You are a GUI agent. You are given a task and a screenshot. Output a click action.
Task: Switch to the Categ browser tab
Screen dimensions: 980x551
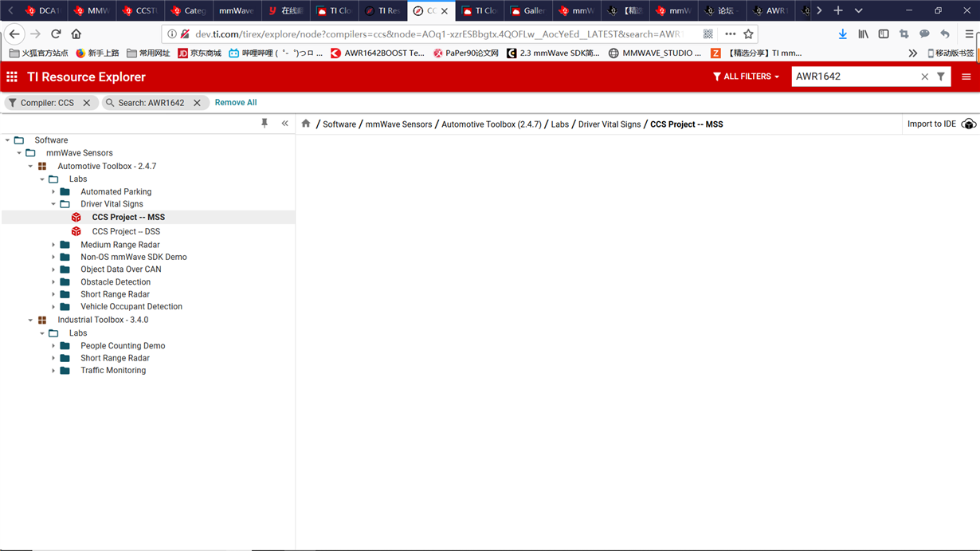[x=188, y=10]
